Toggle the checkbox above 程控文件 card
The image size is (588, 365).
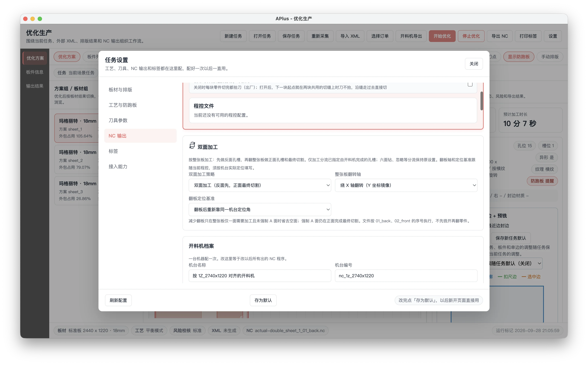470,84
